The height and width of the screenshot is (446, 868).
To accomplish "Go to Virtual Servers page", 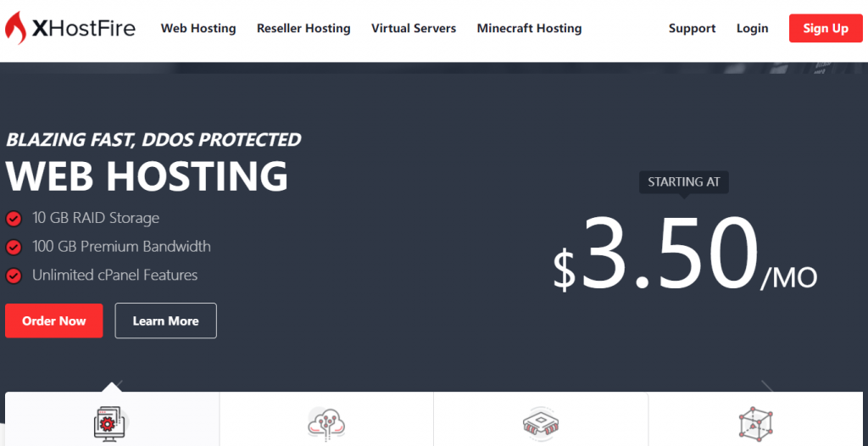I will (x=414, y=28).
